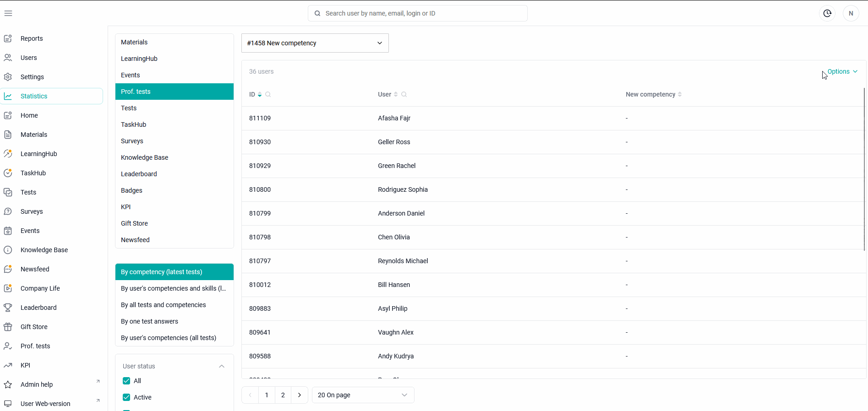This screenshot has height=411, width=868.
Task: Go to page 2
Action: pos(283,395)
